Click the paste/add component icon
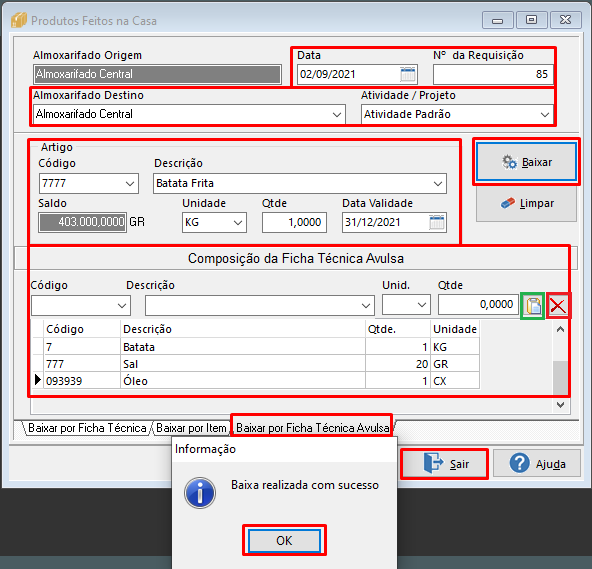The image size is (592, 569). pos(533,305)
